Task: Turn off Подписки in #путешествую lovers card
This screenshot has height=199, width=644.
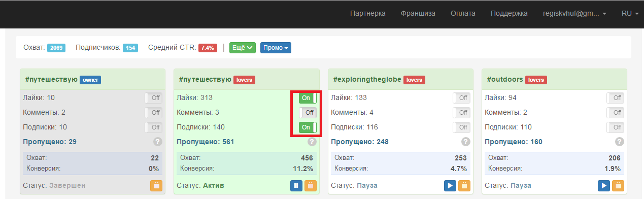Action: point(308,127)
